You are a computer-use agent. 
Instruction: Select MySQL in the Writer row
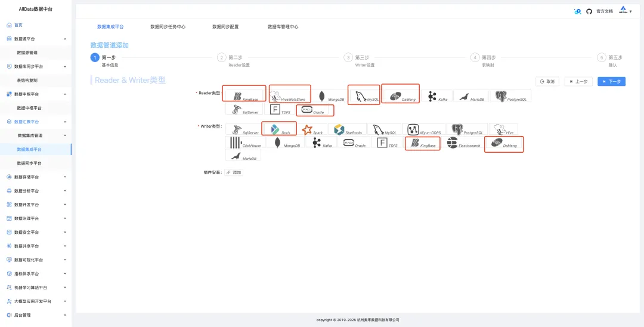click(385, 130)
